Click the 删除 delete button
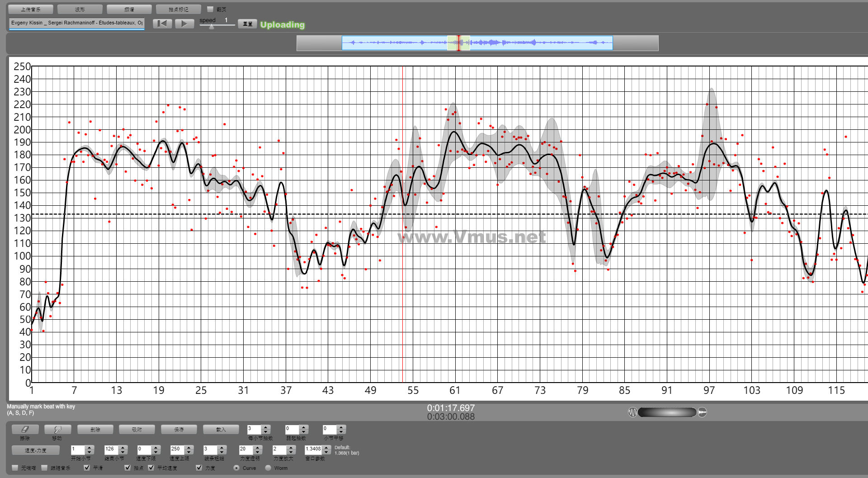This screenshot has height=478, width=868. point(95,429)
